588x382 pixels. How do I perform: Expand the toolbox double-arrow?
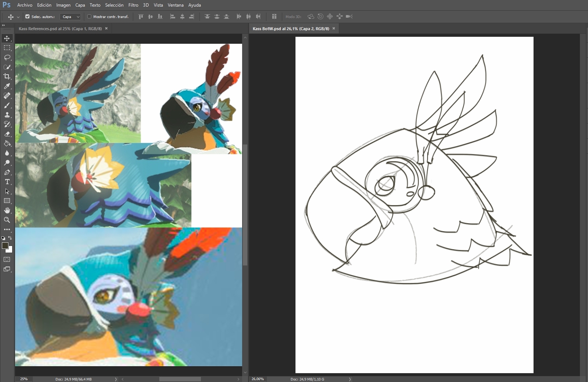(x=3, y=25)
